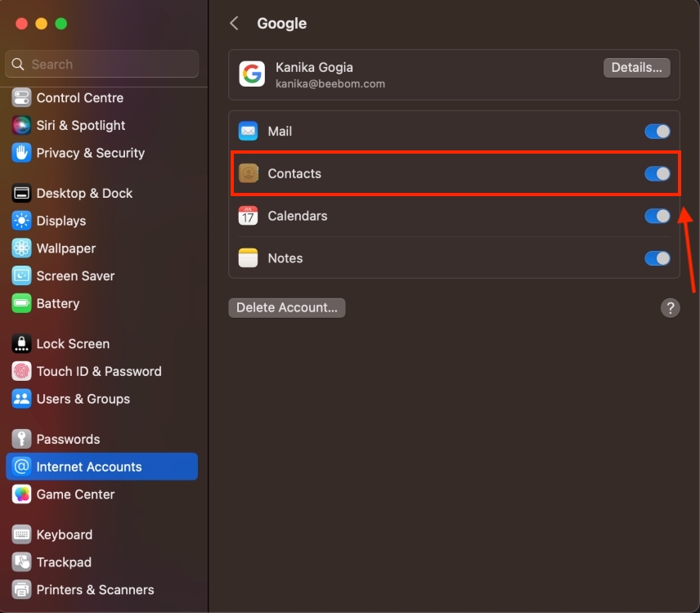The height and width of the screenshot is (613, 700).
Task: Turn off Notes syncing
Action: [657, 258]
